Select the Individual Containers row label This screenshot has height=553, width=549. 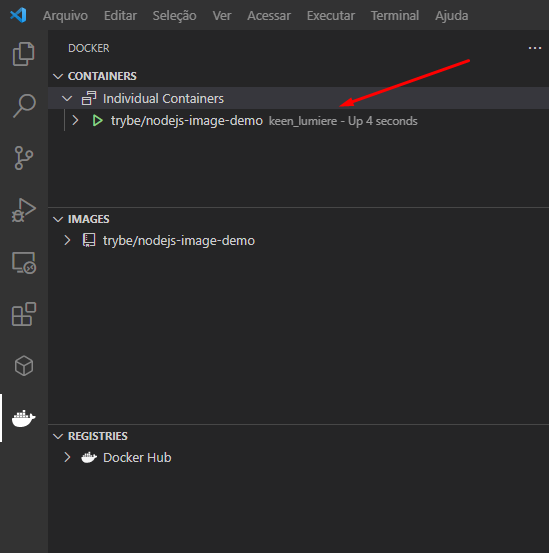pos(163,98)
